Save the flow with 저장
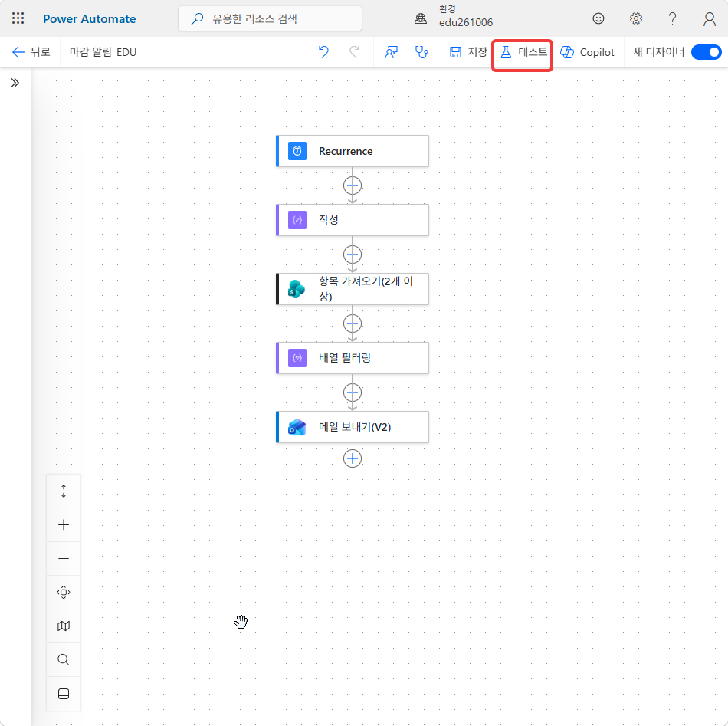728x726 pixels. [468, 52]
